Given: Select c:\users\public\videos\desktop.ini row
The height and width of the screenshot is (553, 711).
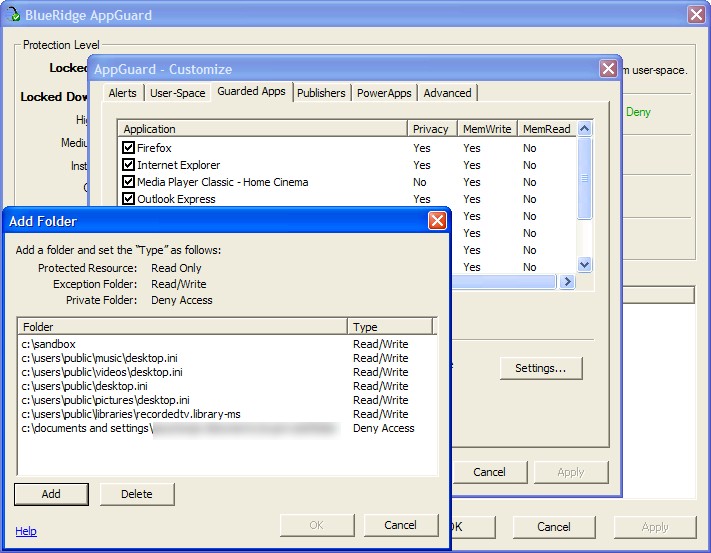Looking at the screenshot, I should coord(227,372).
